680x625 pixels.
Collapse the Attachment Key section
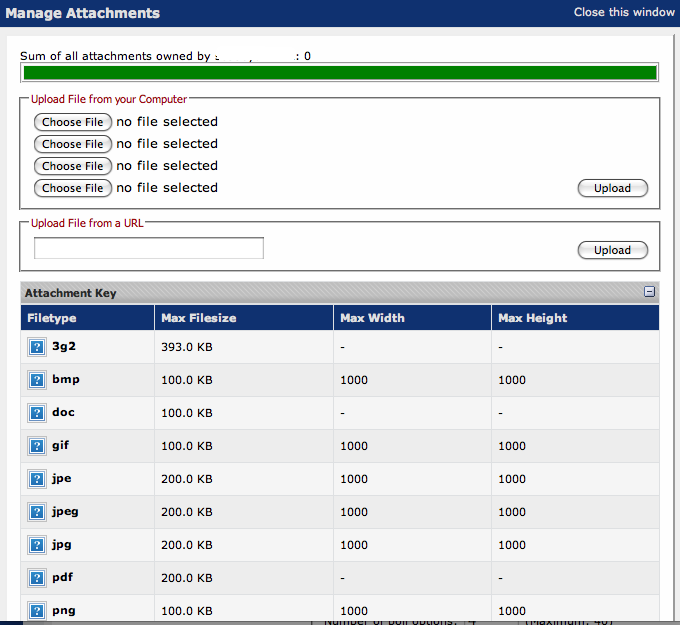click(649, 291)
